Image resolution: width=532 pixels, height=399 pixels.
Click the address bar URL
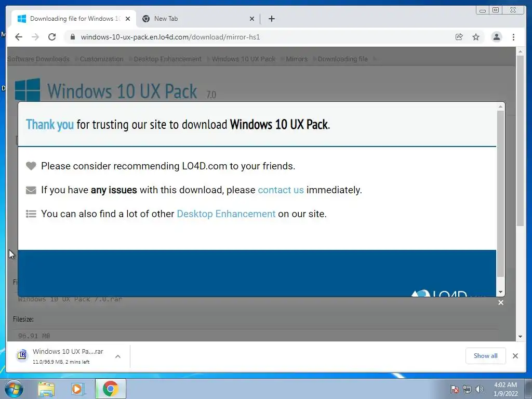(x=170, y=37)
